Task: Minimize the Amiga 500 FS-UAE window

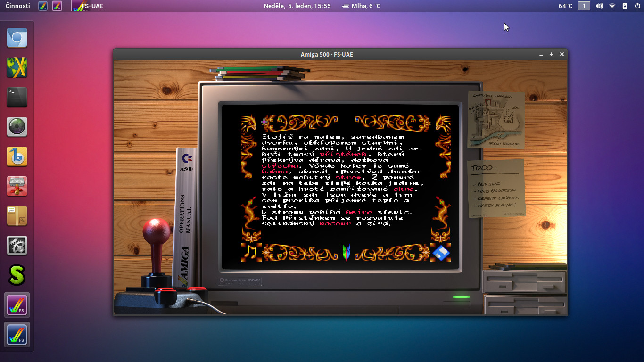Action: click(x=541, y=55)
